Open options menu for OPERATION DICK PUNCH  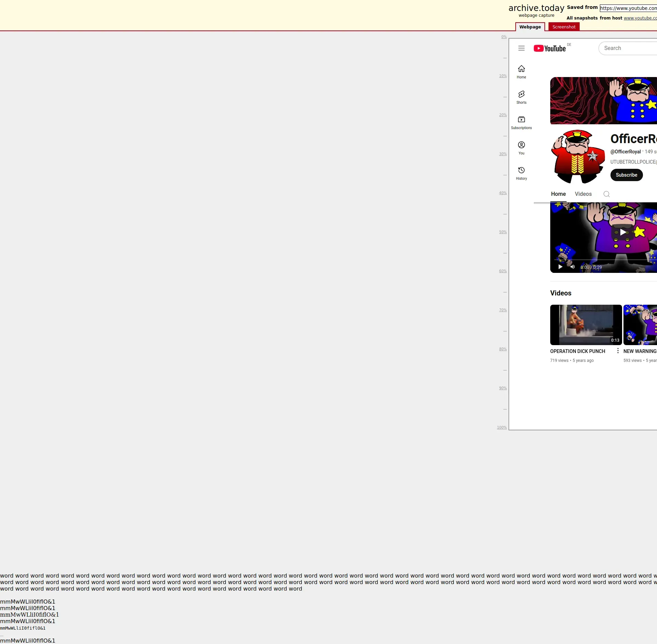pyautogui.click(x=618, y=351)
